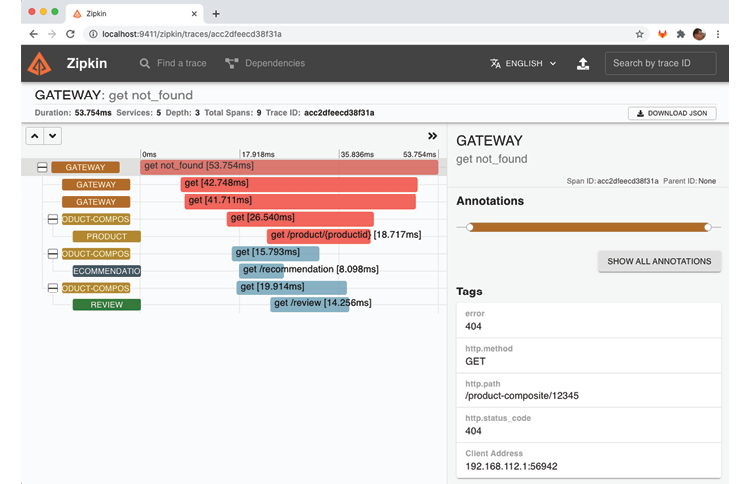Click the http.method value GET
The height and width of the screenshot is (484, 750).
click(x=475, y=362)
